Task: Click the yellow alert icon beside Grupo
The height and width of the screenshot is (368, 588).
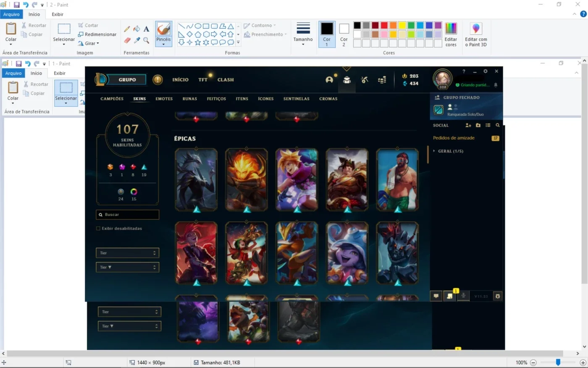Action: coord(157,79)
